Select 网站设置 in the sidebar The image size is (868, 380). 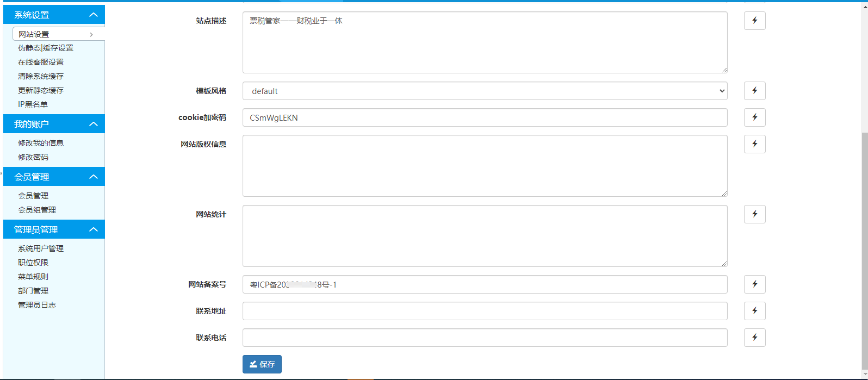coord(34,34)
